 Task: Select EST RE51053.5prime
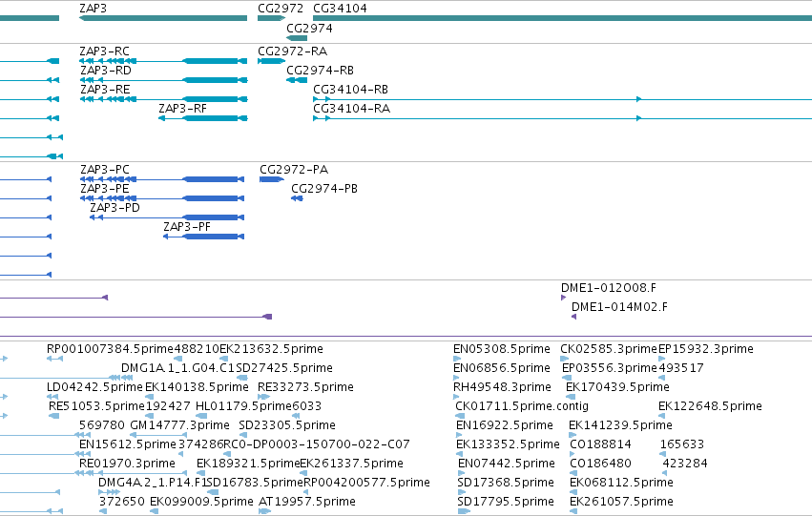96,407
